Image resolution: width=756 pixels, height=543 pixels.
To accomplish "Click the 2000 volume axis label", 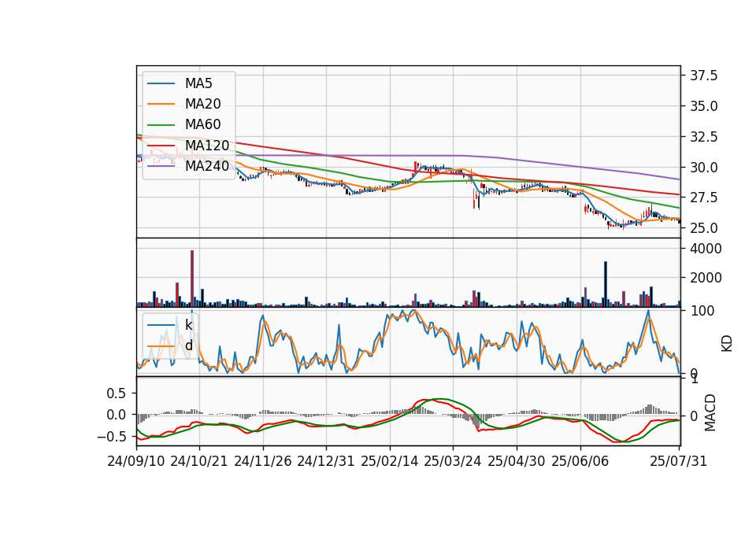I will click(706, 278).
